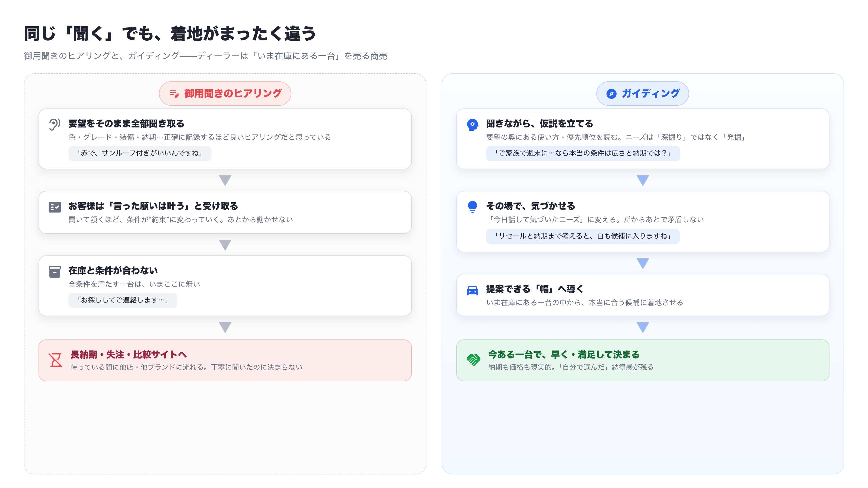Click the main title 同じ「聞く」でも、着地がまったく違う
This screenshot has height=488, width=868.
pos(170,34)
